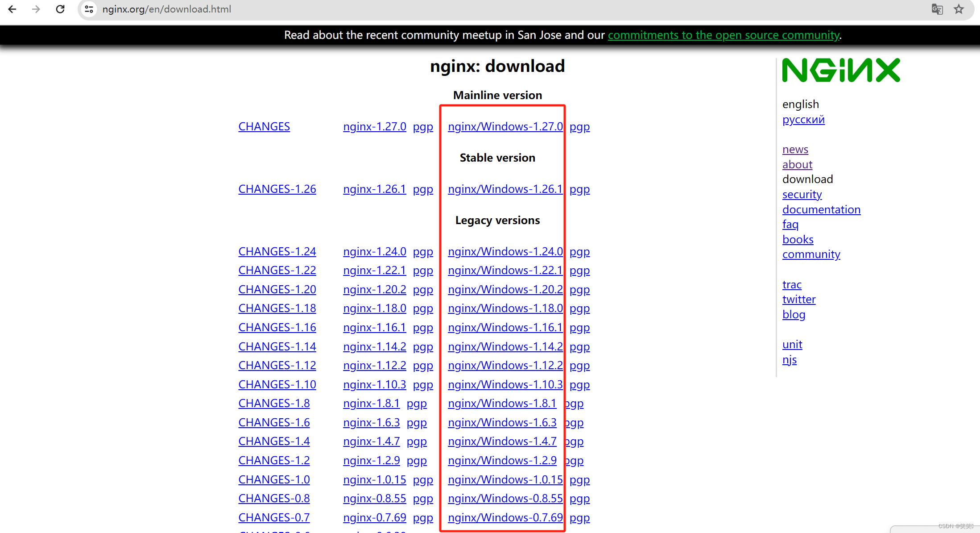Open the security page in sidebar
The image size is (980, 533).
pyautogui.click(x=802, y=195)
